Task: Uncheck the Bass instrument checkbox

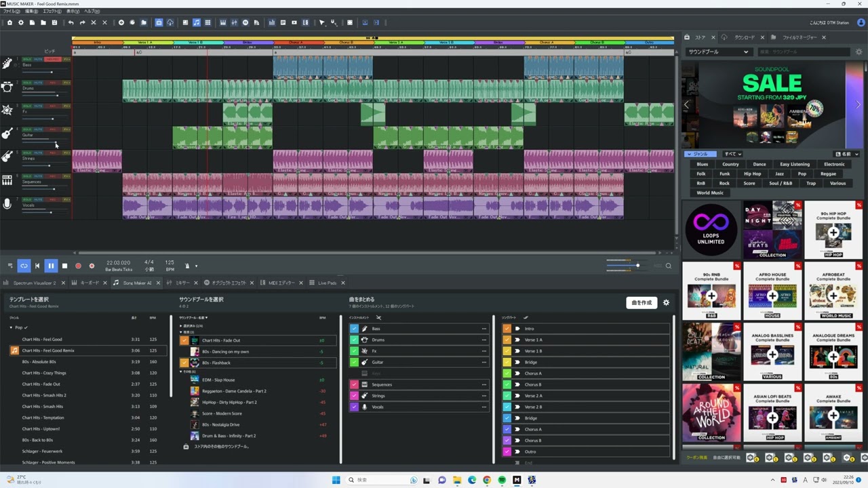Action: 354,329
